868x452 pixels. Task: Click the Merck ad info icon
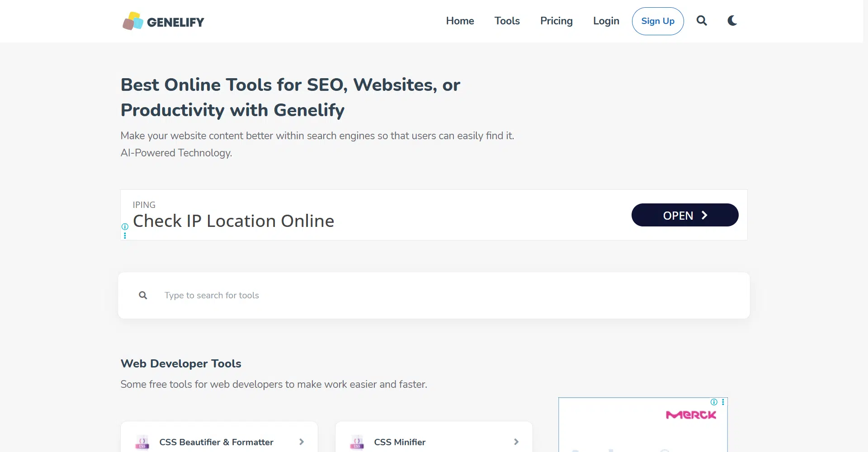click(714, 402)
